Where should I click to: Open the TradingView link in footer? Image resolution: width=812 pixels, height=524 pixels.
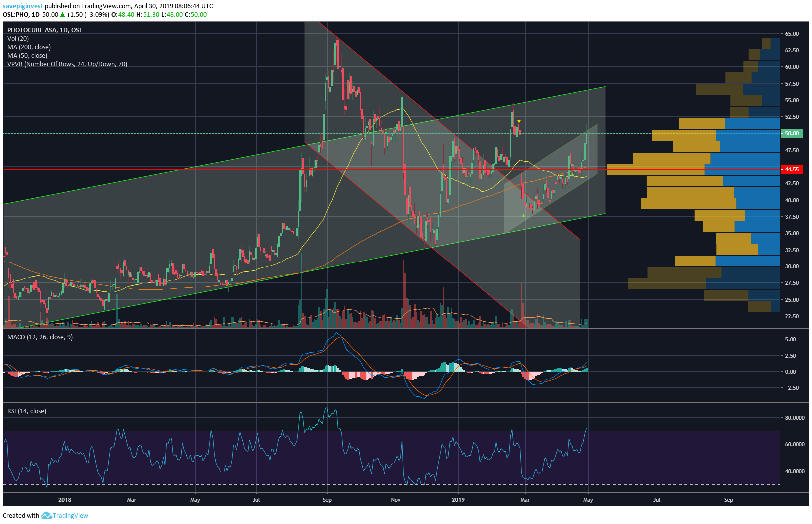pyautogui.click(x=70, y=516)
